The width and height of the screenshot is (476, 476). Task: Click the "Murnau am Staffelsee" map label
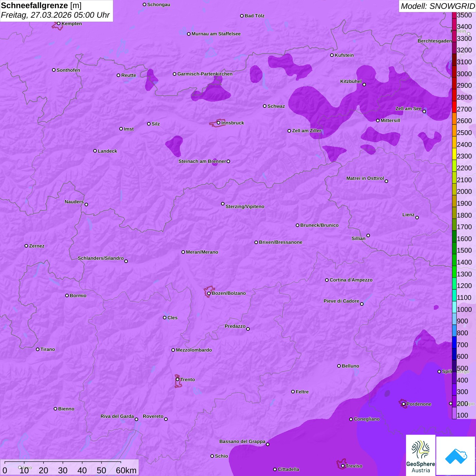click(216, 34)
